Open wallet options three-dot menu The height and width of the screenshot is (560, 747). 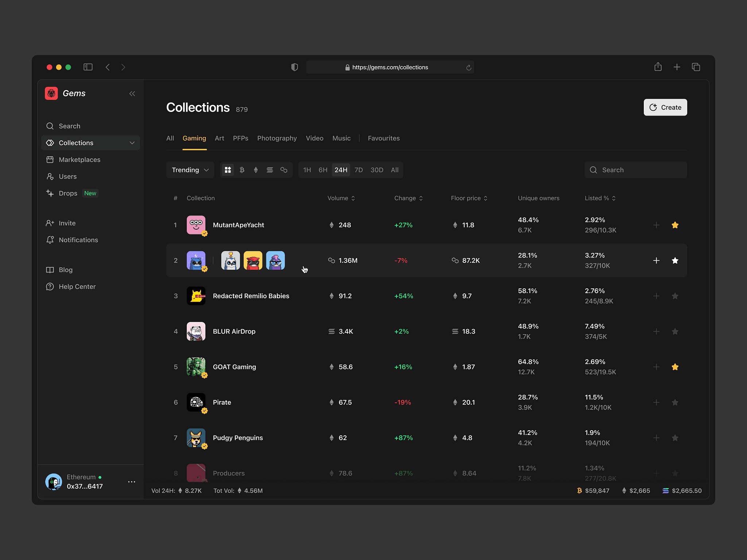132,482
